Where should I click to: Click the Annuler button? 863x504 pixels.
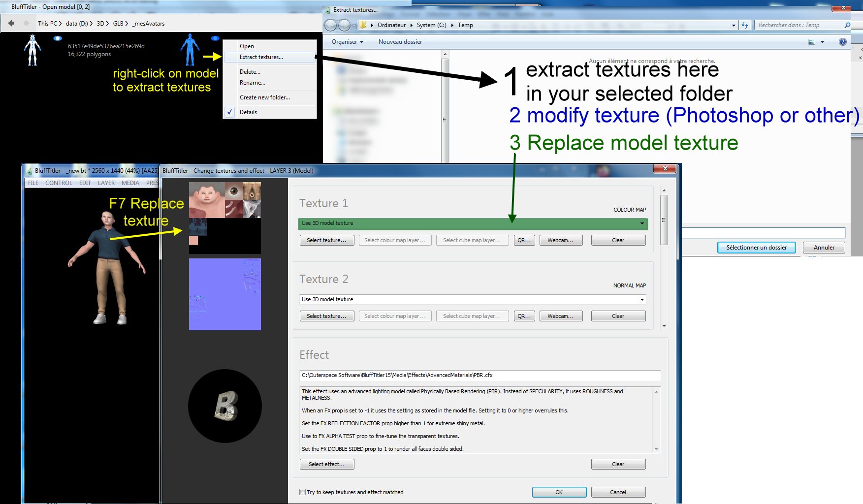[824, 248]
